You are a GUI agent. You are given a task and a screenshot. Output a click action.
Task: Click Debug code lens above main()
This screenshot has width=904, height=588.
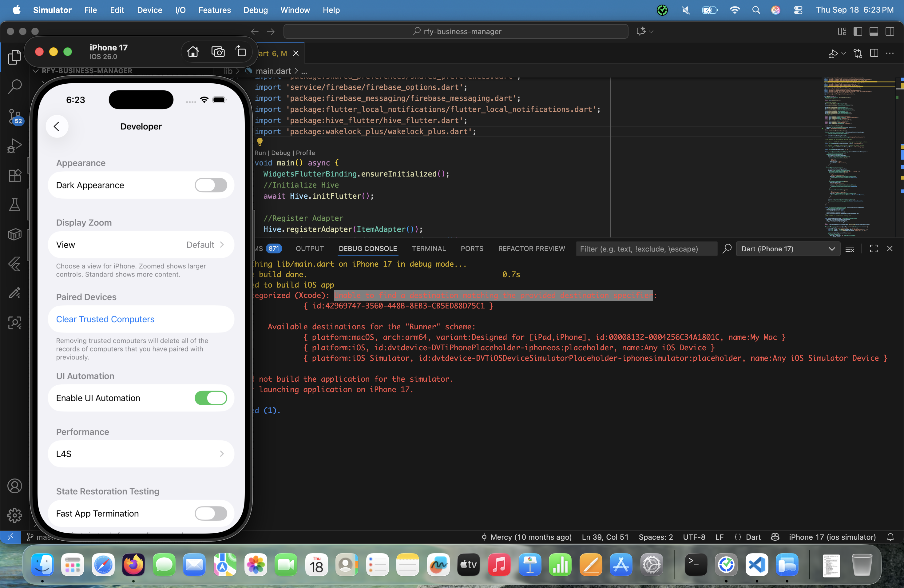281,153
